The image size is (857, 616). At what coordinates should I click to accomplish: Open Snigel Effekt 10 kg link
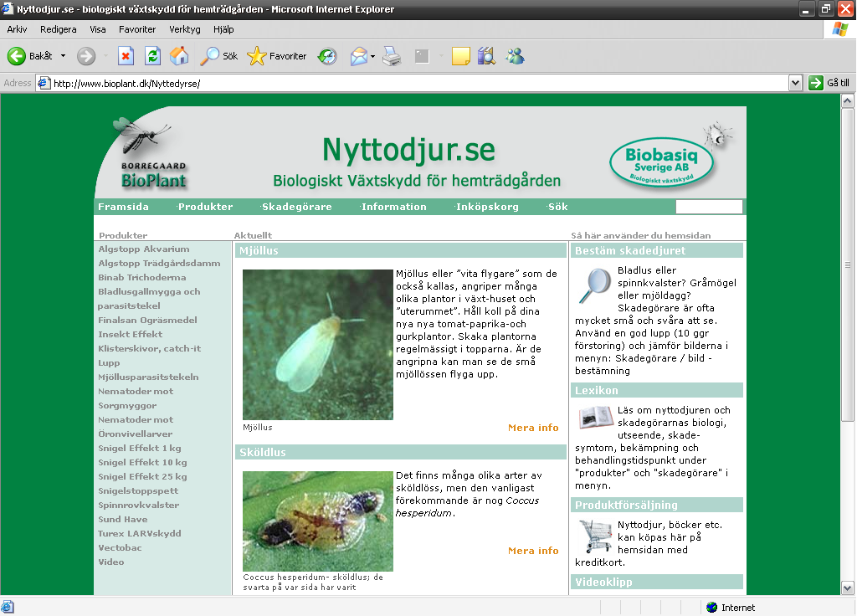tap(142, 462)
